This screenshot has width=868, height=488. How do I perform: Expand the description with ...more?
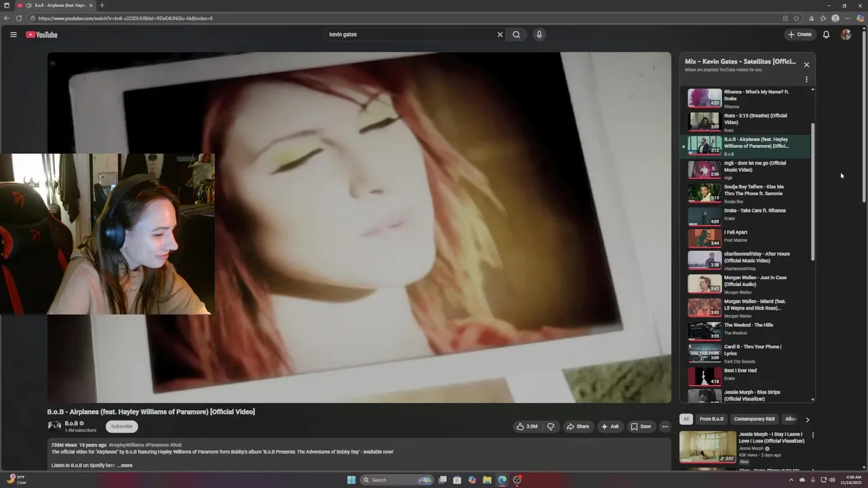point(125,466)
